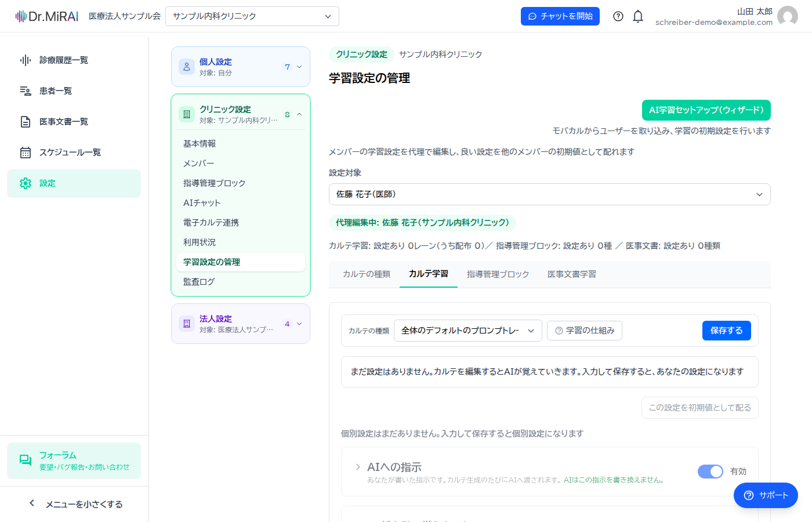Click the person icon in 個人設定 card
Screen dimensions: 812x522
click(187, 67)
